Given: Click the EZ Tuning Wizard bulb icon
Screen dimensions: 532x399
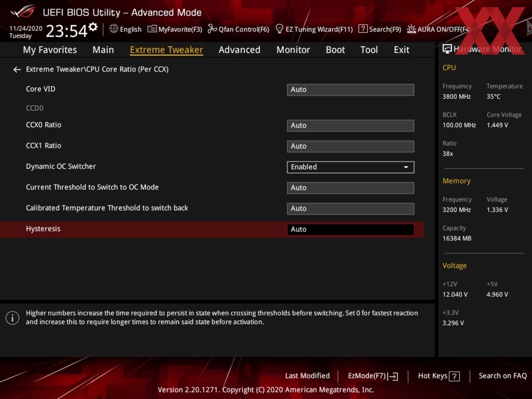Looking at the screenshot, I should pos(279,29).
